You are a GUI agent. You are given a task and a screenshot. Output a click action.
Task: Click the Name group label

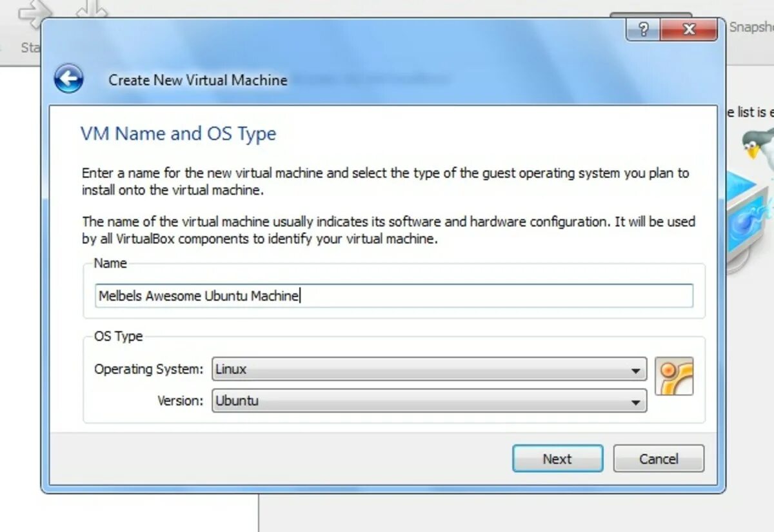(x=110, y=263)
